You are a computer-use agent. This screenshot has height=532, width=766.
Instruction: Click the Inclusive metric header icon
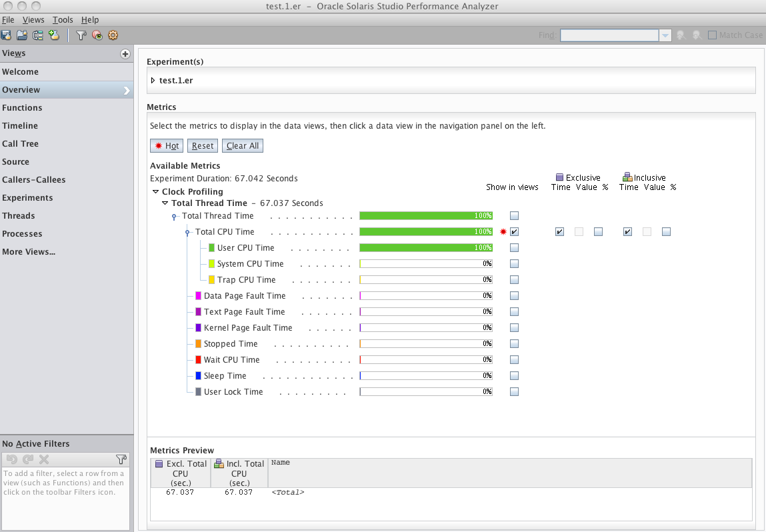[x=627, y=177]
